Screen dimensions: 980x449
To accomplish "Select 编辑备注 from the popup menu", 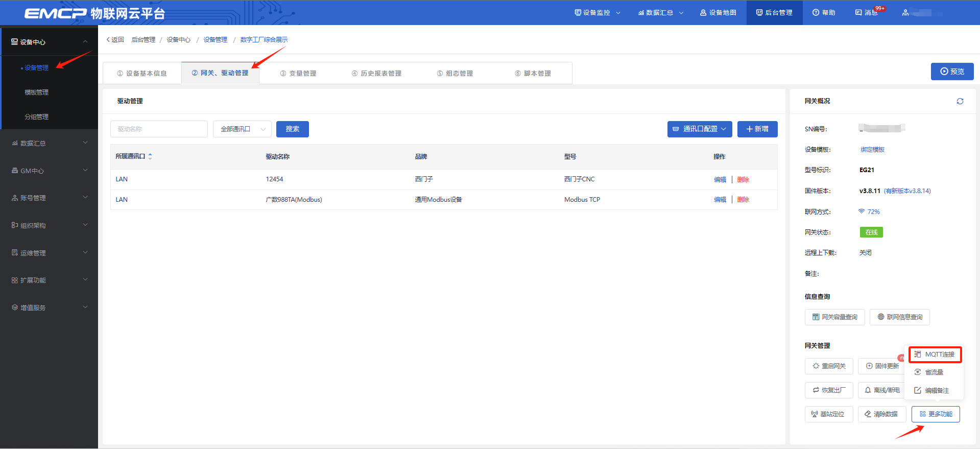I will pos(934,391).
